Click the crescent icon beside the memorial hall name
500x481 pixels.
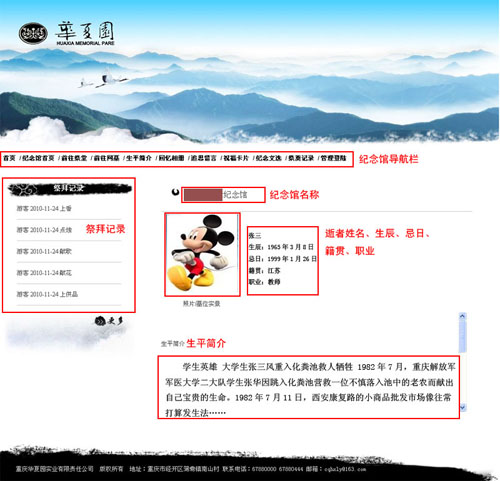[x=175, y=192]
